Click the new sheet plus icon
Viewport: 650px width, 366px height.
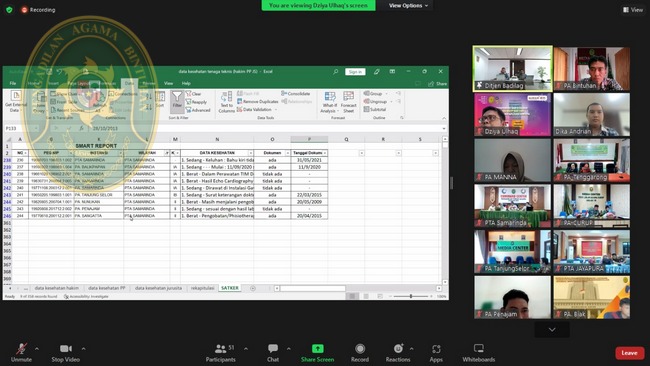tap(253, 288)
